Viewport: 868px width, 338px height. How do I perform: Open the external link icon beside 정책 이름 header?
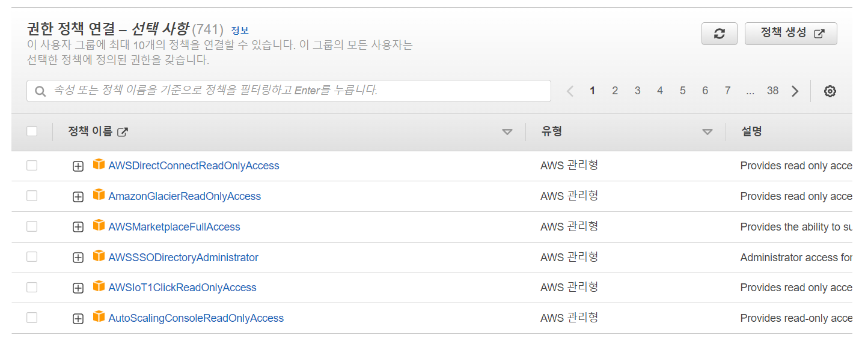[122, 132]
